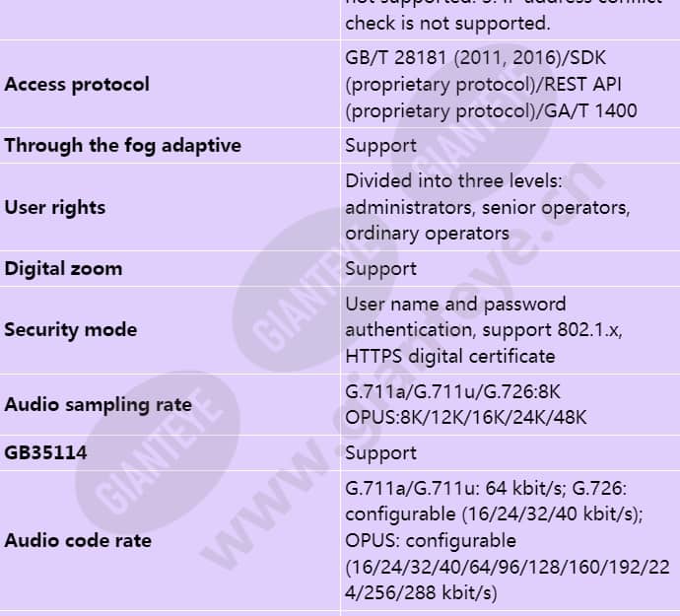
Task: Click the 4/256/288 kbit/s text line
Action: click(x=421, y=592)
